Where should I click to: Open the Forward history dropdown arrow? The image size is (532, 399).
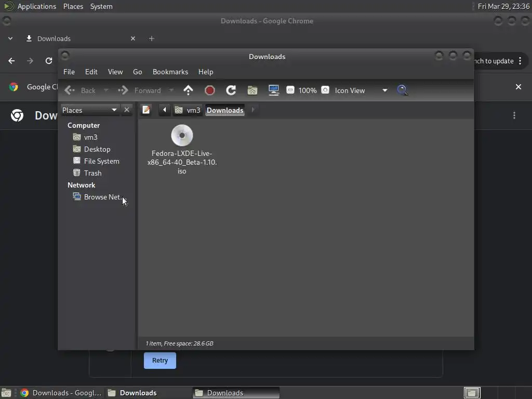171,90
